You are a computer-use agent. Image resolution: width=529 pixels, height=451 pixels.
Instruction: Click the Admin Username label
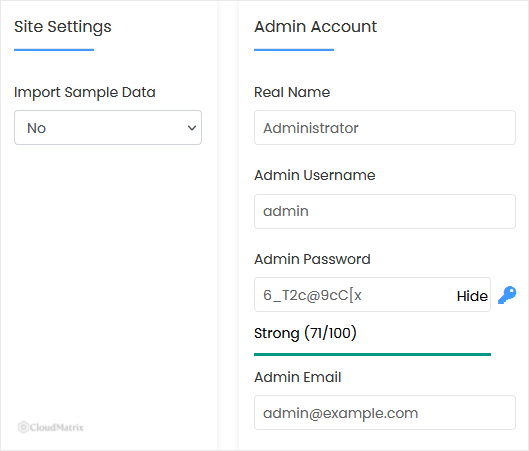315,175
